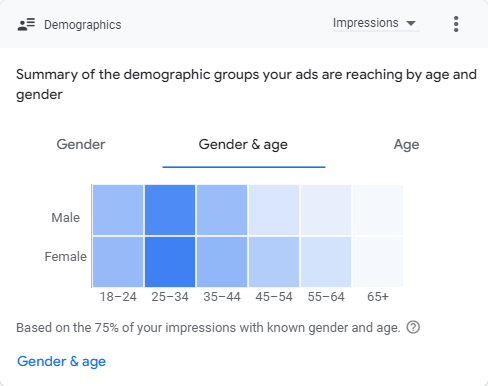488x386 pixels.
Task: Click the Female 18–24 heatmap cell
Action: point(118,262)
